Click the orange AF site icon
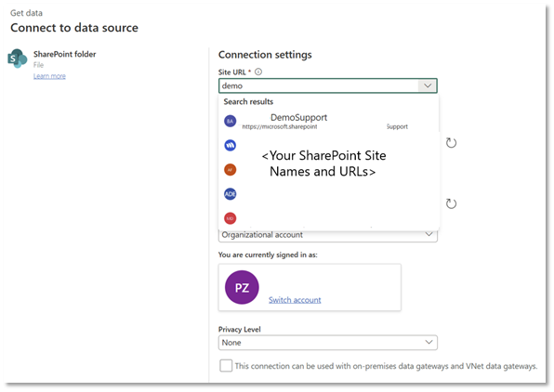 230,170
